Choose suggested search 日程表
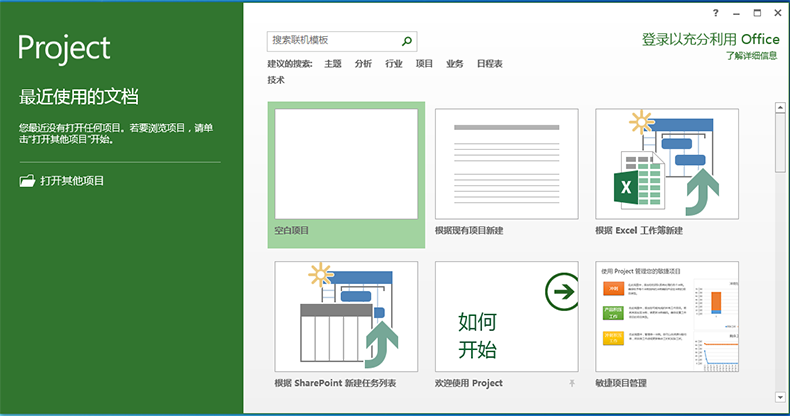The height and width of the screenshot is (416, 790). (x=489, y=64)
